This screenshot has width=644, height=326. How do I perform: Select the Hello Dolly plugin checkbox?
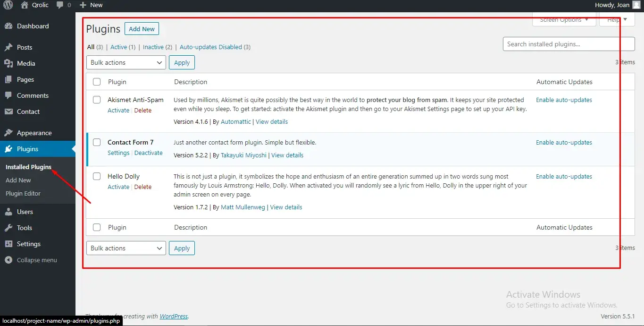[x=97, y=176]
